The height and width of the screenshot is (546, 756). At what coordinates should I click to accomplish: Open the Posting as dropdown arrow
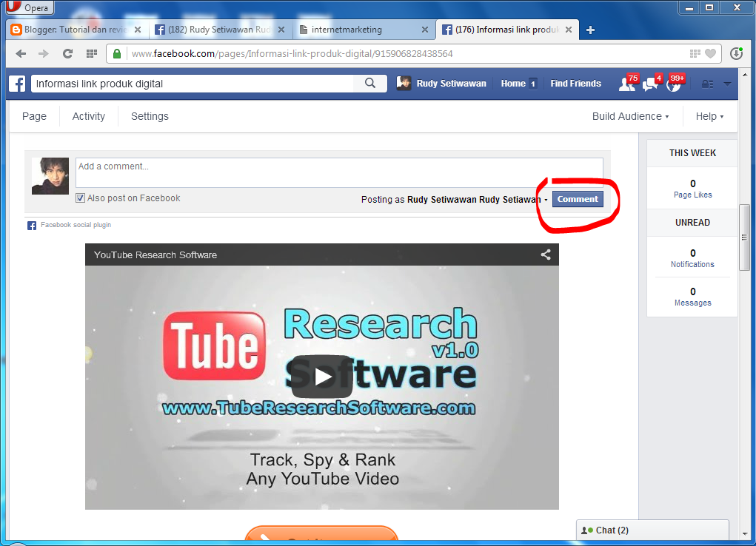point(546,200)
